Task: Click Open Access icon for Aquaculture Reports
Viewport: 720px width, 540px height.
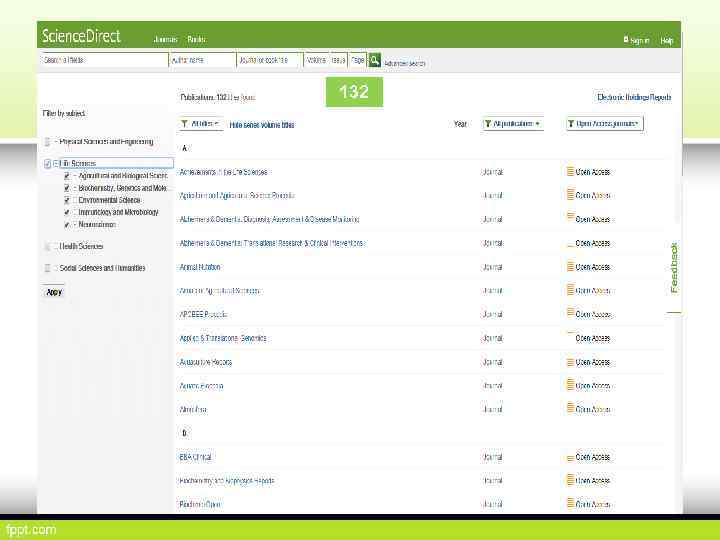Action: coord(570,362)
